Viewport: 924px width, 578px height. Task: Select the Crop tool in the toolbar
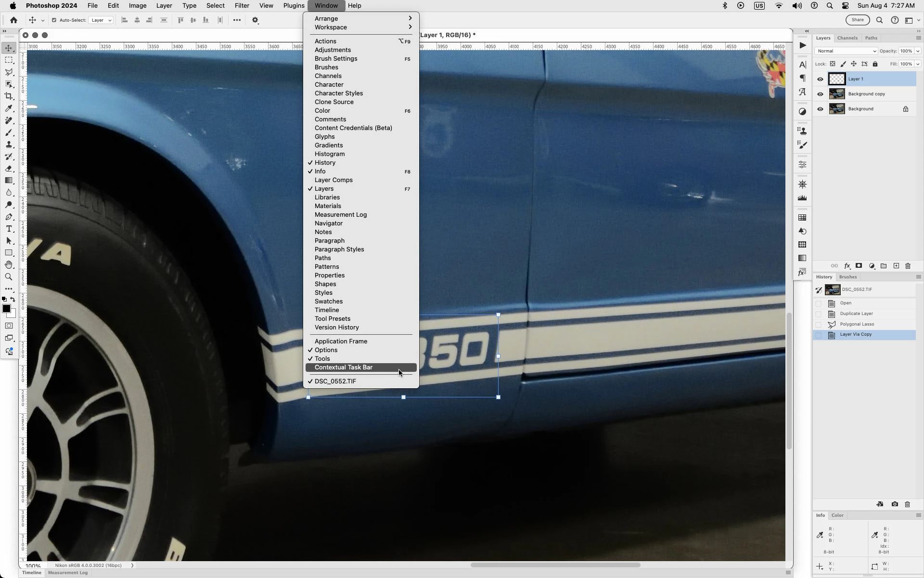(9, 96)
